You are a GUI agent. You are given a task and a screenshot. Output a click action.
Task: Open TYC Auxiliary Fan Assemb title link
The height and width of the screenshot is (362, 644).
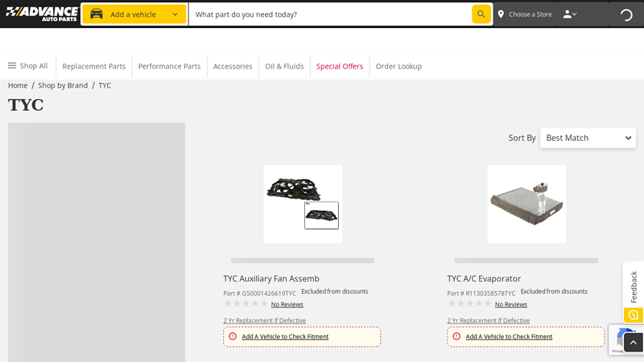[x=271, y=278]
